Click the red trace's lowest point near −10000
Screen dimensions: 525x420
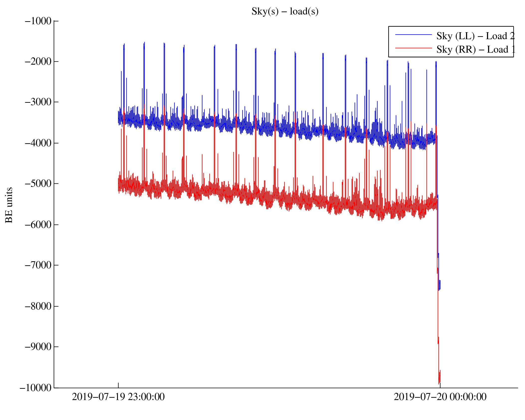tap(439, 384)
